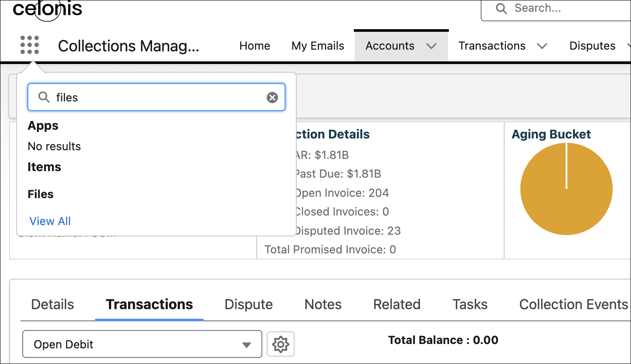Open the App Launcher dots grid
This screenshot has height=364, width=631.
[30, 45]
